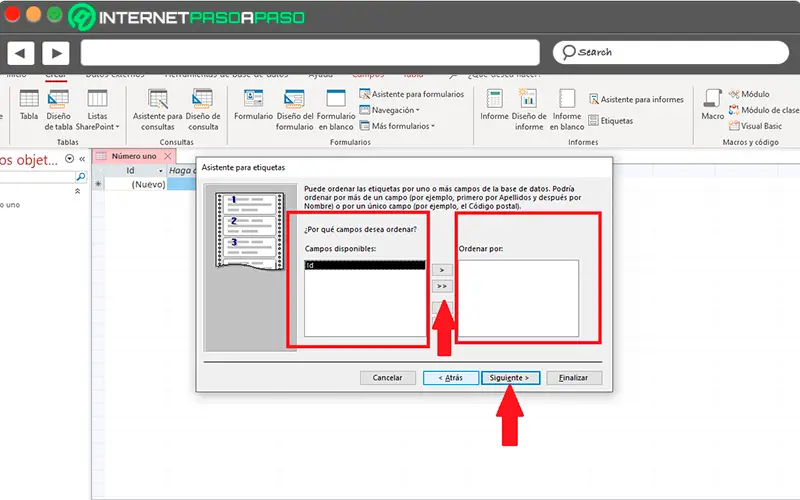Open Etiquetas wizard from ribbon
This screenshot has width=800, height=500.
pyautogui.click(x=611, y=121)
